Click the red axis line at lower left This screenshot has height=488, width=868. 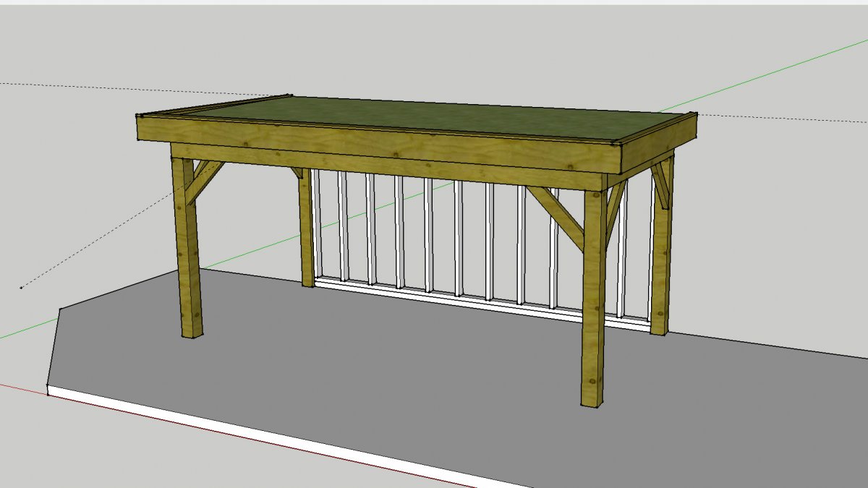pos(22,387)
